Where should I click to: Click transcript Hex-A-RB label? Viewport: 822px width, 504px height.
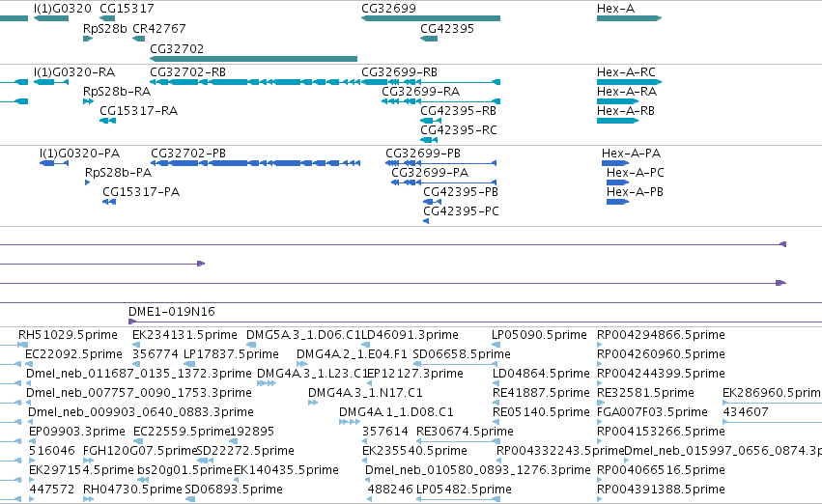coord(626,110)
